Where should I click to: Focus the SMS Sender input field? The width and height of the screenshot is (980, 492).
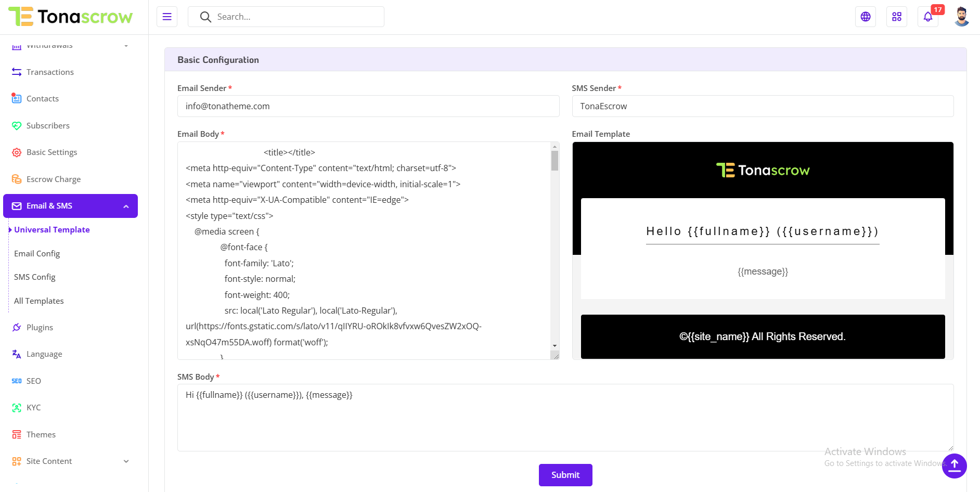(x=762, y=106)
